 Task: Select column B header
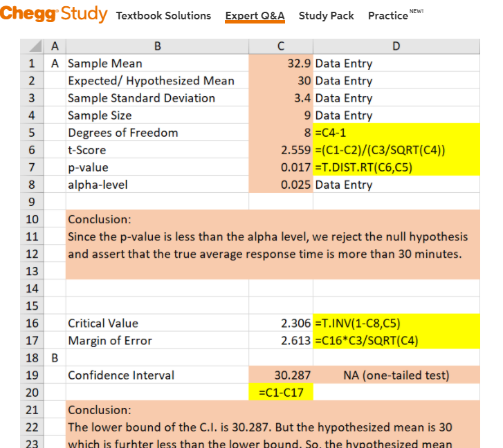point(157,46)
